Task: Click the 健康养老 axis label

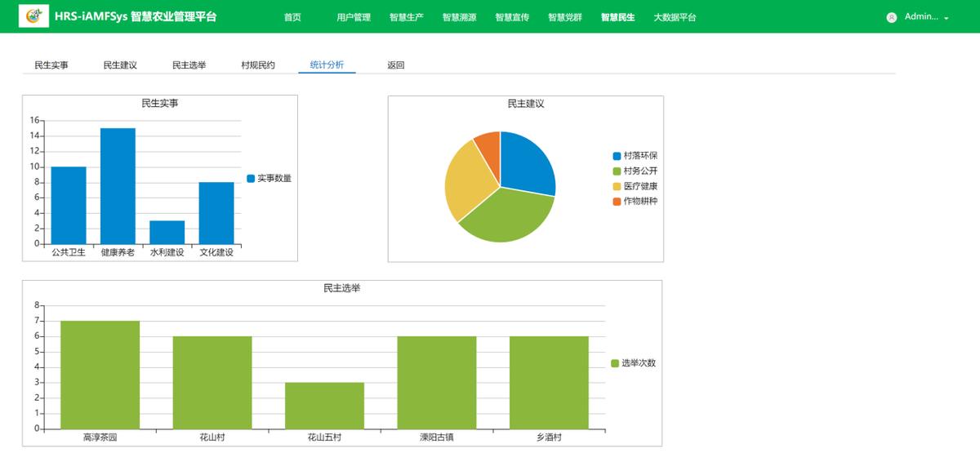Action: (x=118, y=252)
